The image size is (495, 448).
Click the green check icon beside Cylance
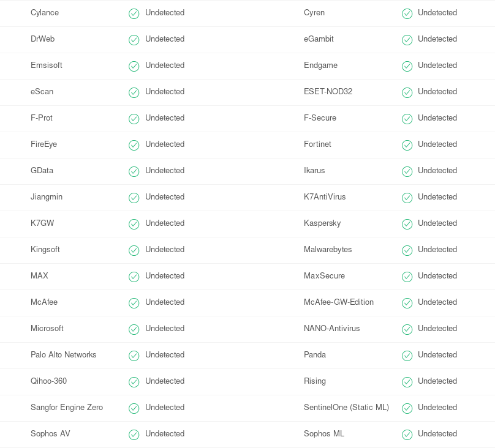pos(134,13)
